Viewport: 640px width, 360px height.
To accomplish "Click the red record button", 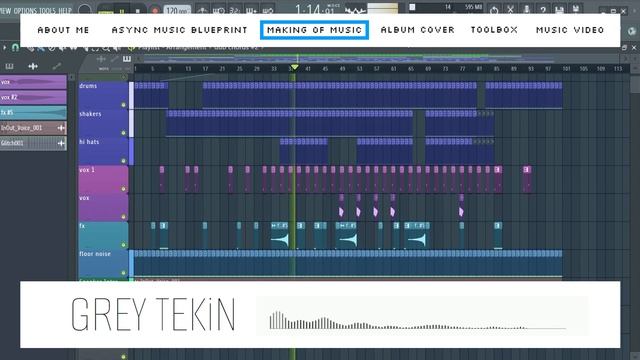I will click(x=154, y=10).
